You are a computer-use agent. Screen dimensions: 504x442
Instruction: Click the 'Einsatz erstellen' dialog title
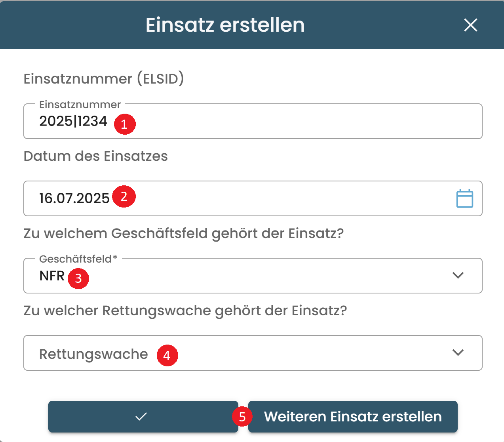tap(225, 25)
